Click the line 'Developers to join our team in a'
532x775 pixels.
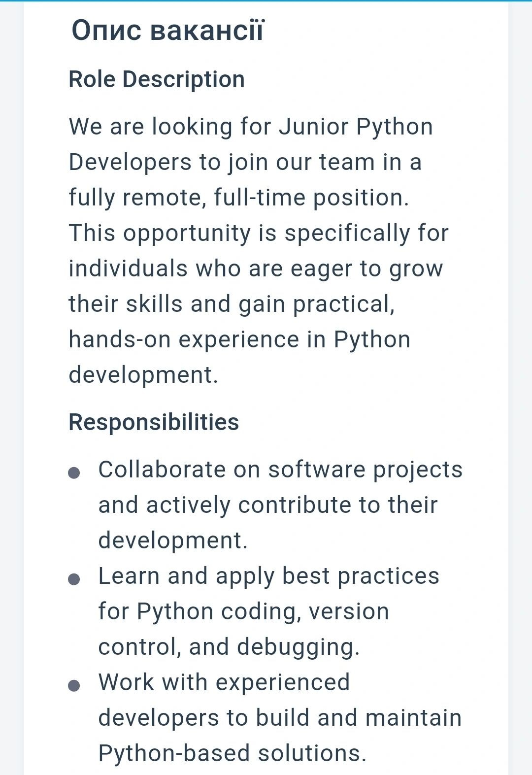point(245,162)
